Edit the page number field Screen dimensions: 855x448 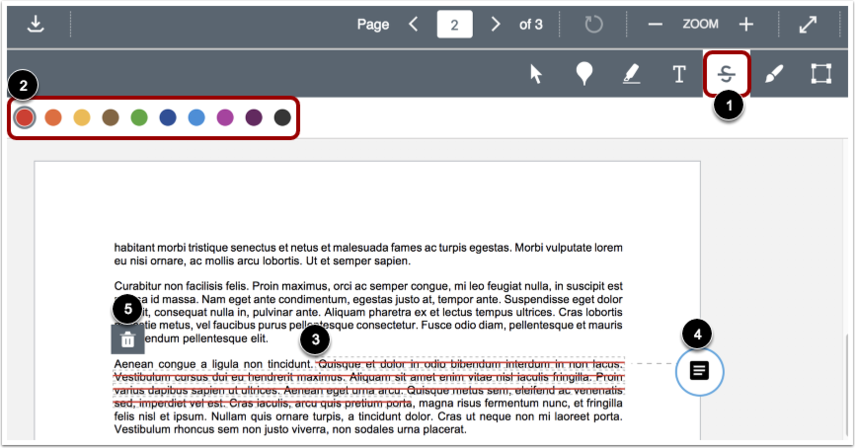click(455, 25)
